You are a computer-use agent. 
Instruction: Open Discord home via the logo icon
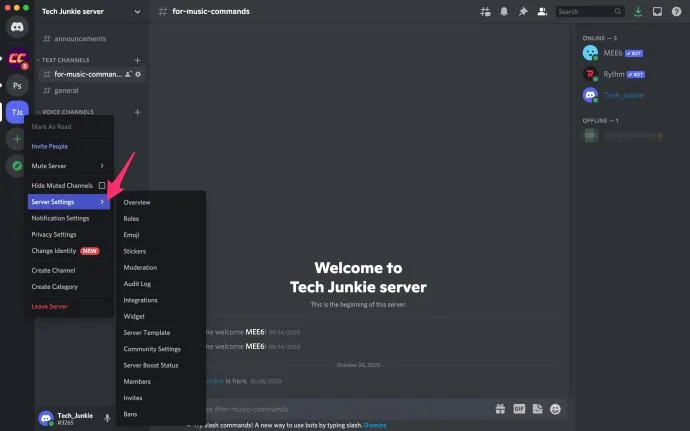(x=17, y=27)
